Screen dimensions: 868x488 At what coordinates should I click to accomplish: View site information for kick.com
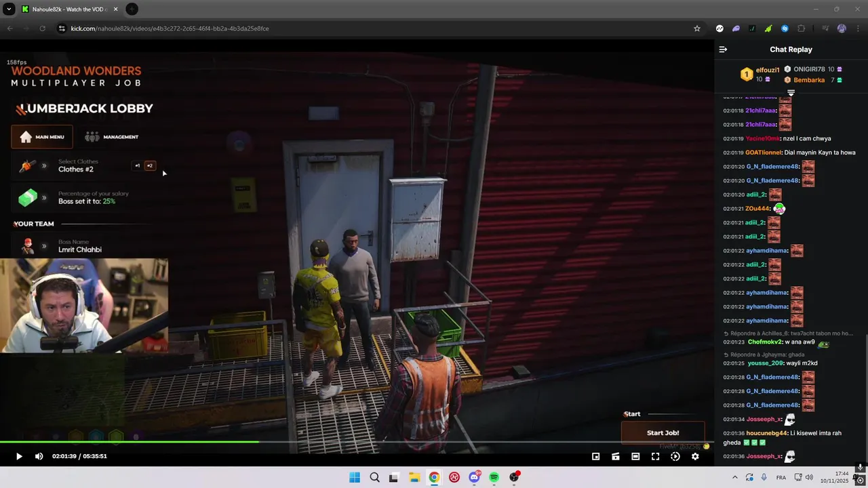(62, 28)
